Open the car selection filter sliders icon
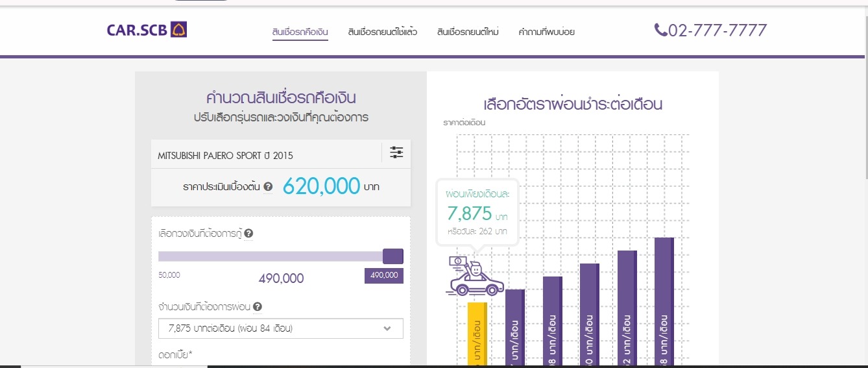The width and height of the screenshot is (868, 368). pos(396,153)
